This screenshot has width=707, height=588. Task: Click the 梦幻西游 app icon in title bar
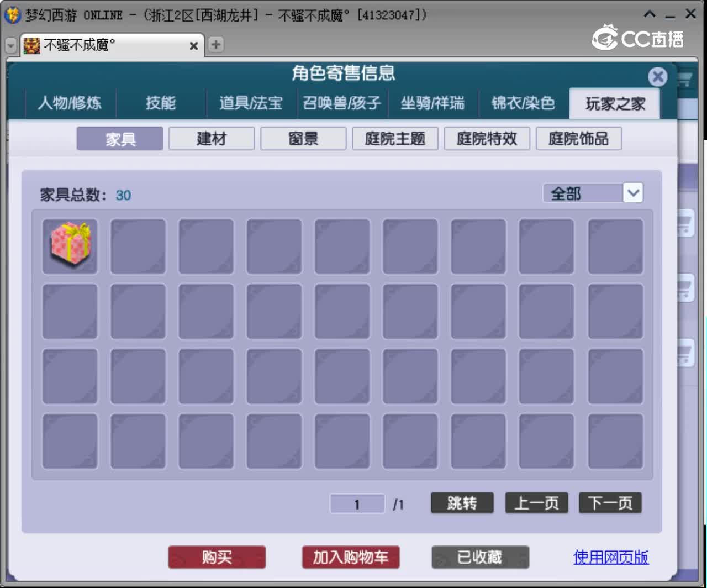pos(12,14)
